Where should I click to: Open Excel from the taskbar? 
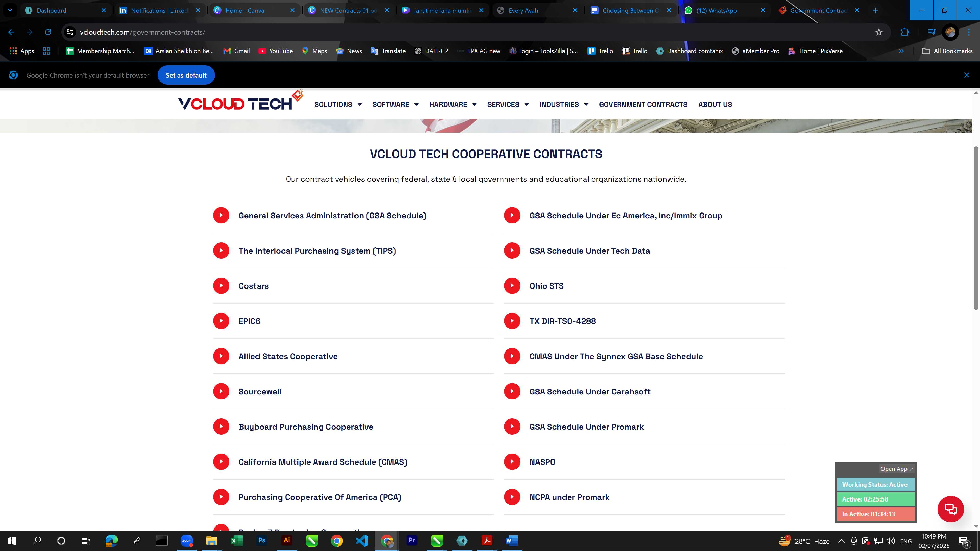(x=237, y=540)
